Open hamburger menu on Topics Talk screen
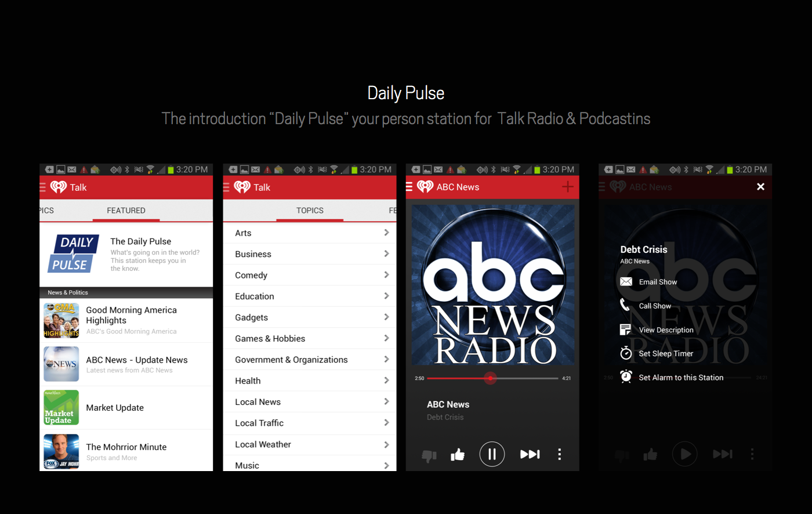Screen dimensions: 812x514 tap(226, 187)
